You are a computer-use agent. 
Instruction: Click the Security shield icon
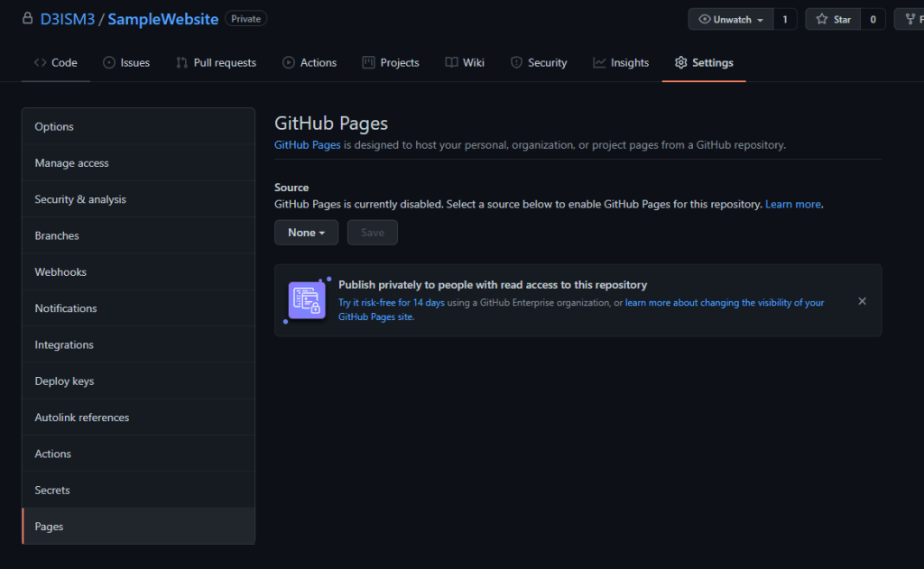[516, 63]
